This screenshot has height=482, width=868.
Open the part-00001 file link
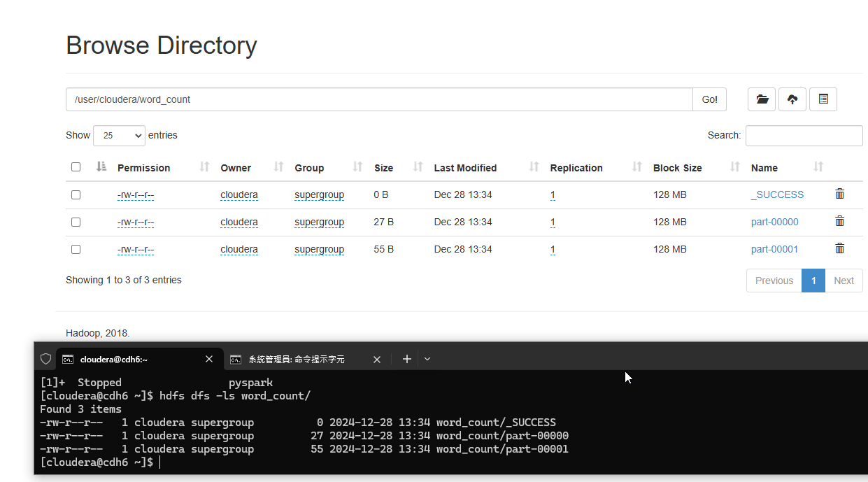[774, 249]
